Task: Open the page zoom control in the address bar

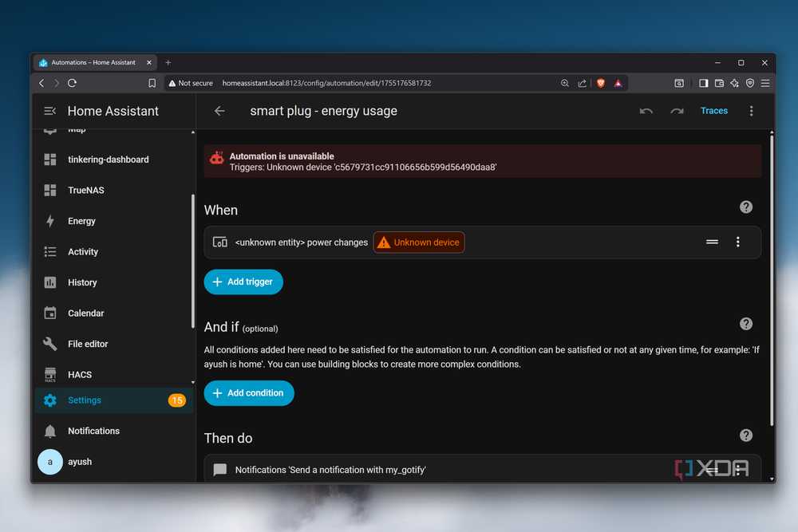Action: (x=564, y=83)
